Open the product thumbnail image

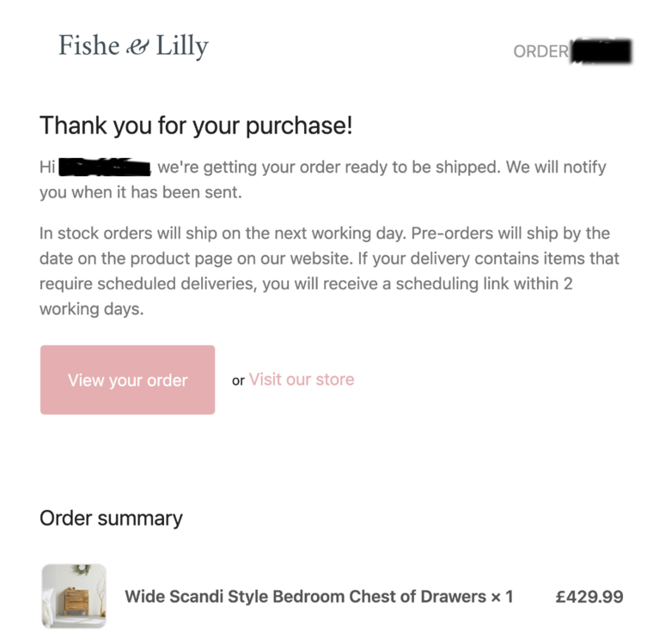click(73, 596)
